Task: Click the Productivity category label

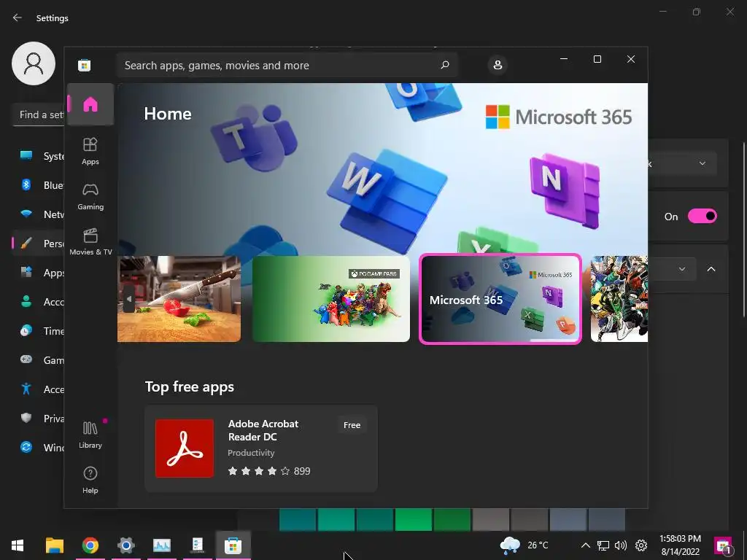Action: pos(251,453)
